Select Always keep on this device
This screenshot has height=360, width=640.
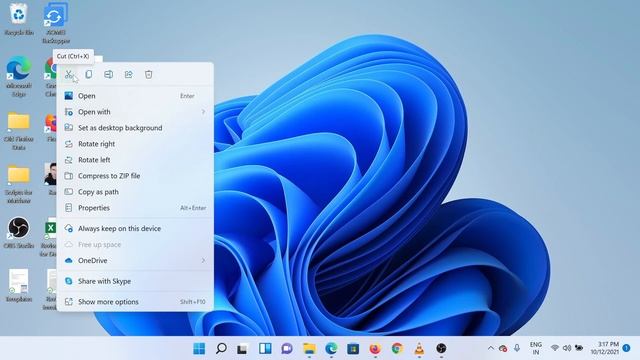click(x=135, y=229)
